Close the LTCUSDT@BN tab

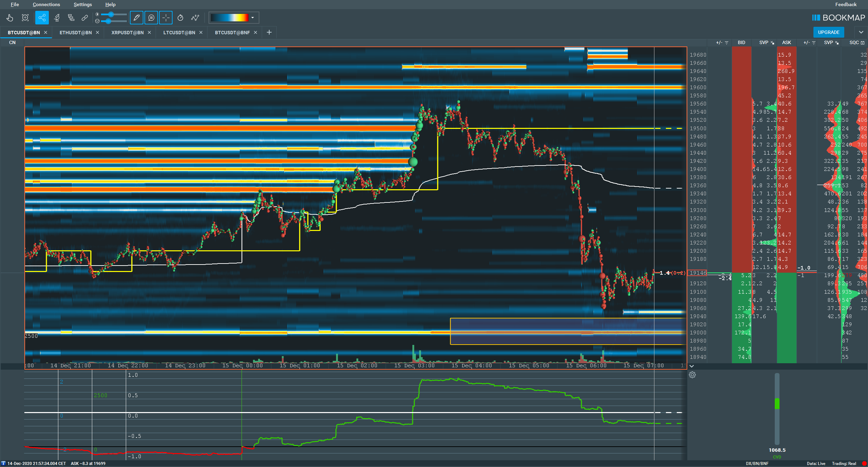coord(201,33)
